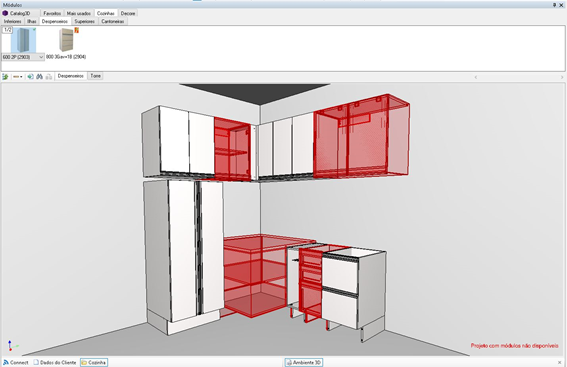Close the Módulos panel

pos(561,5)
